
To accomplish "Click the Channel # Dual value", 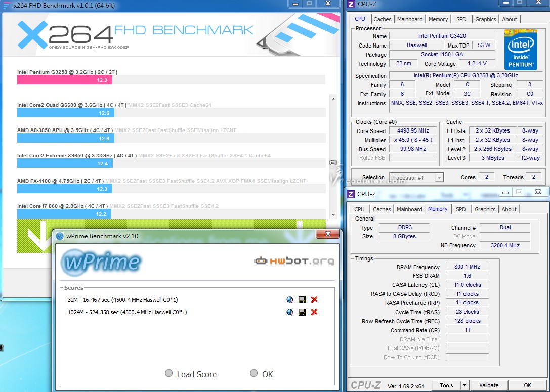I will [505, 227].
